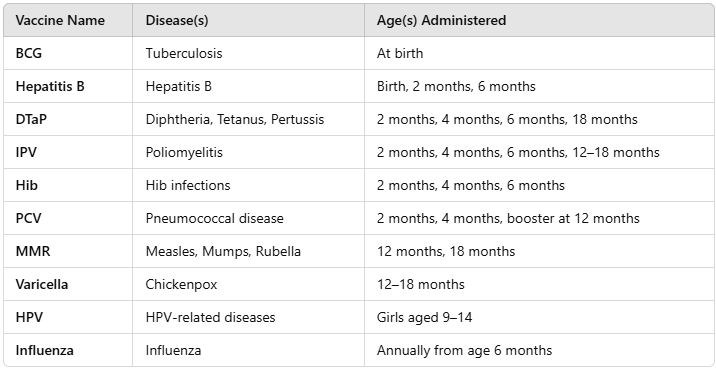Image resolution: width=716 pixels, height=370 pixels.
Task: Click the booster at 12 months cell
Action: pyautogui.click(x=573, y=218)
